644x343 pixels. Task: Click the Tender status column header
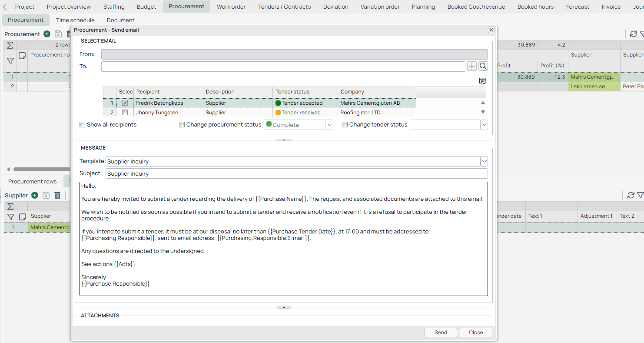click(305, 92)
